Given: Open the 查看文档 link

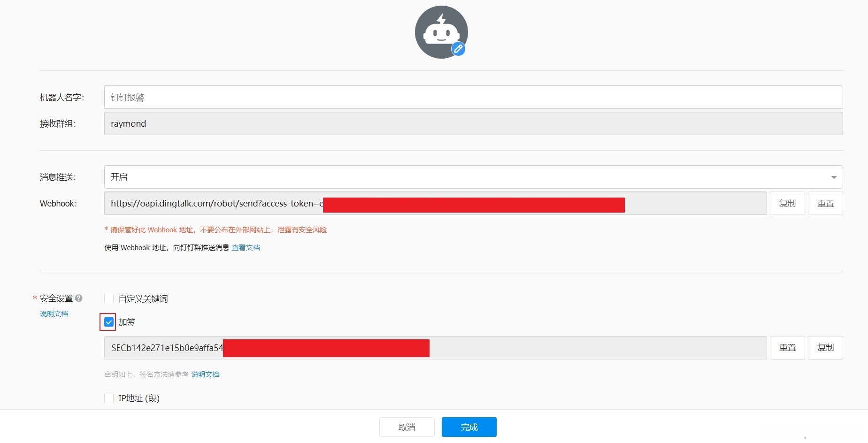Looking at the screenshot, I should pos(246,248).
